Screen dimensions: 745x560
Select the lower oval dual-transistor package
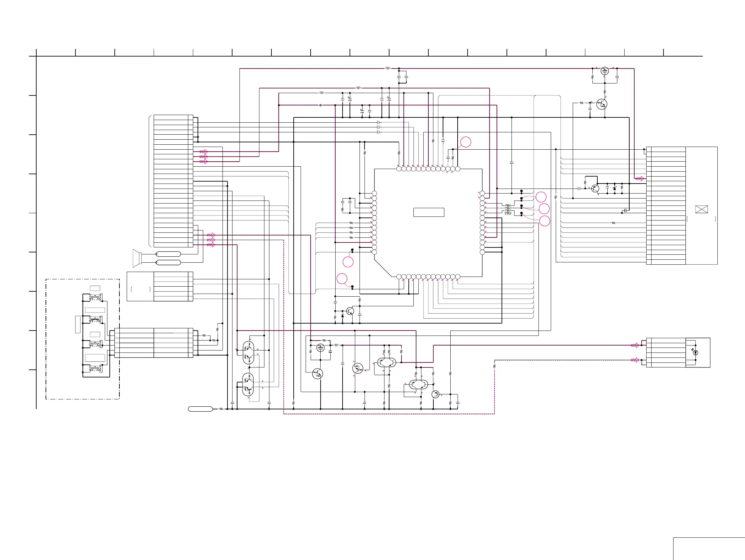[x=248, y=385]
